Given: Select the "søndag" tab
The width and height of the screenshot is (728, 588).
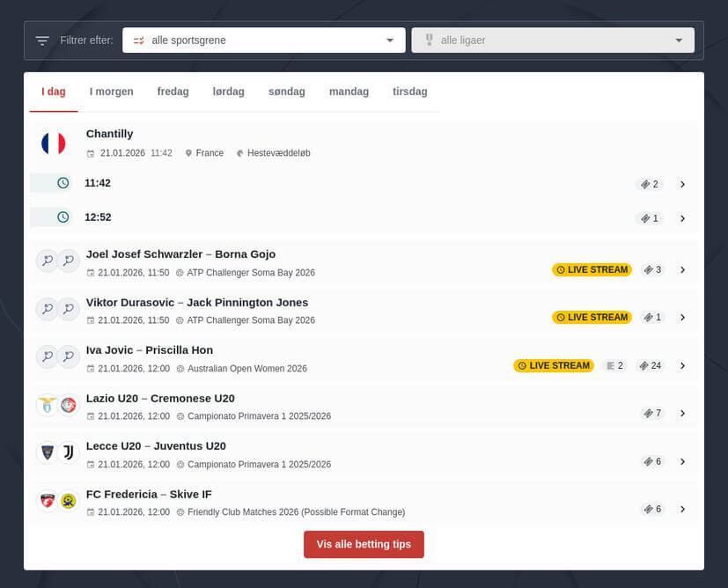Looking at the screenshot, I should point(286,91).
